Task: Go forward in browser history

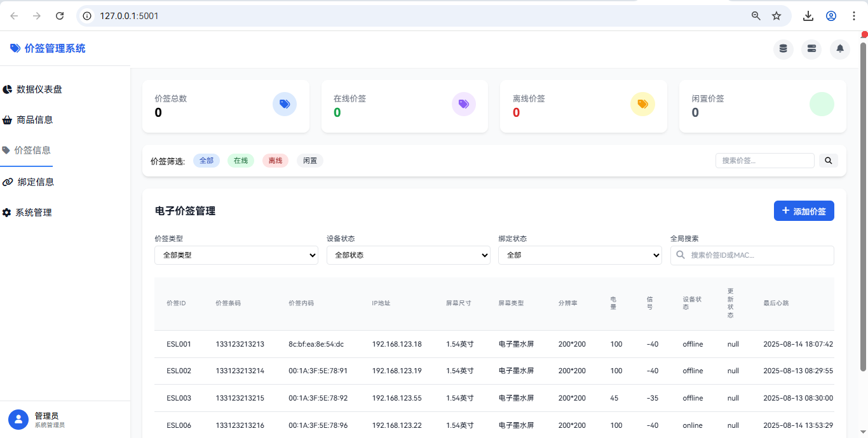Action: coord(37,16)
